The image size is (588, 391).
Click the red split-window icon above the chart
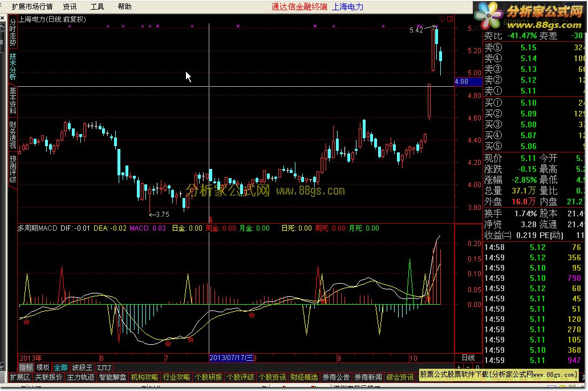click(x=450, y=19)
